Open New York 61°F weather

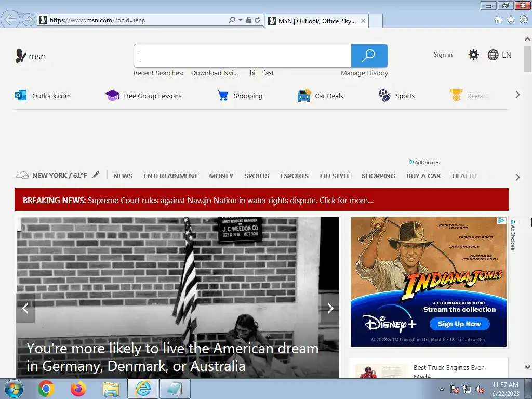(51, 176)
